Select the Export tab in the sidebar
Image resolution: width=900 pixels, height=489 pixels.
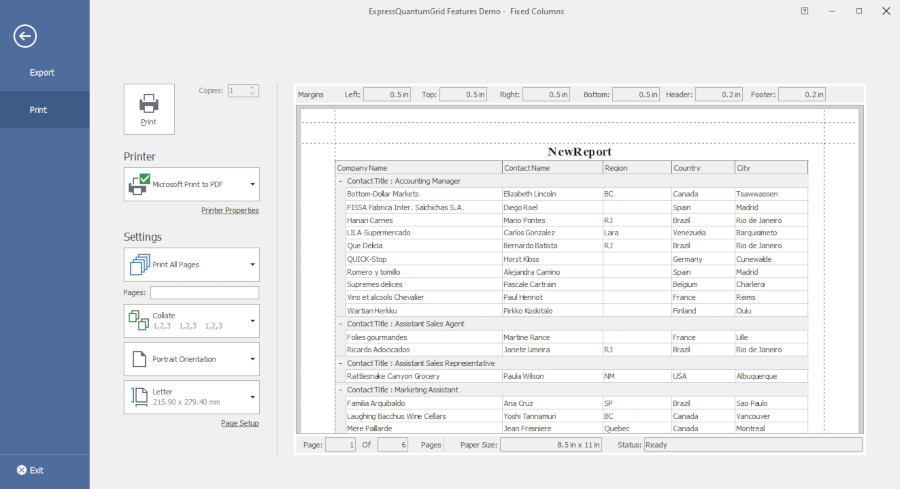tap(42, 73)
